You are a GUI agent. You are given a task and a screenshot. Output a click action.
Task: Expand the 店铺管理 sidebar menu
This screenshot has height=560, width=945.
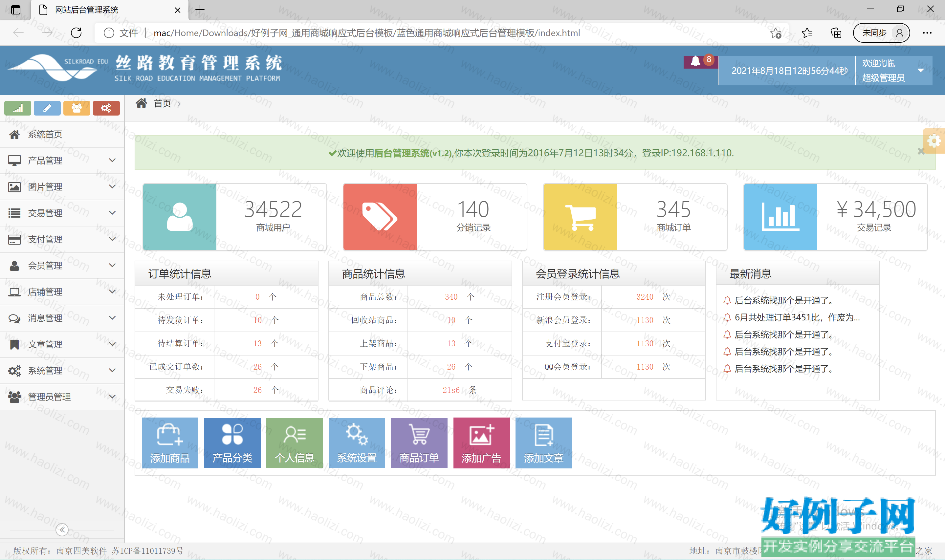(62, 292)
